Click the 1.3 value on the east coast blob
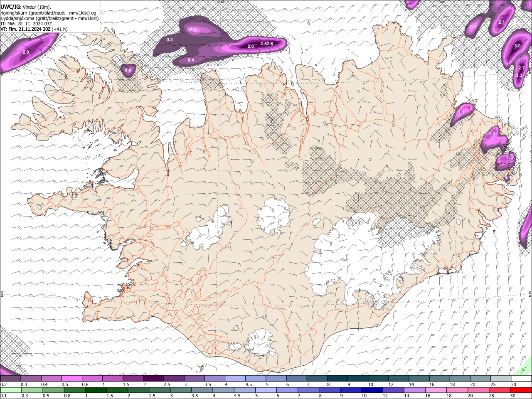 492,133
